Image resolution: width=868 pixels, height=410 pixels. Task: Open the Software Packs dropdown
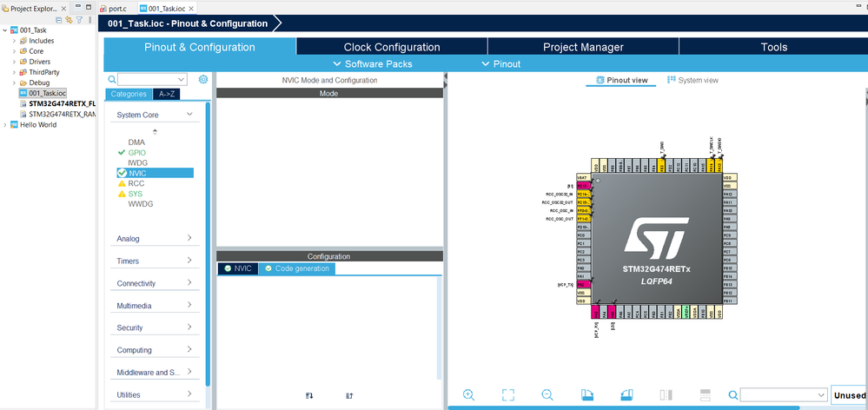click(373, 63)
